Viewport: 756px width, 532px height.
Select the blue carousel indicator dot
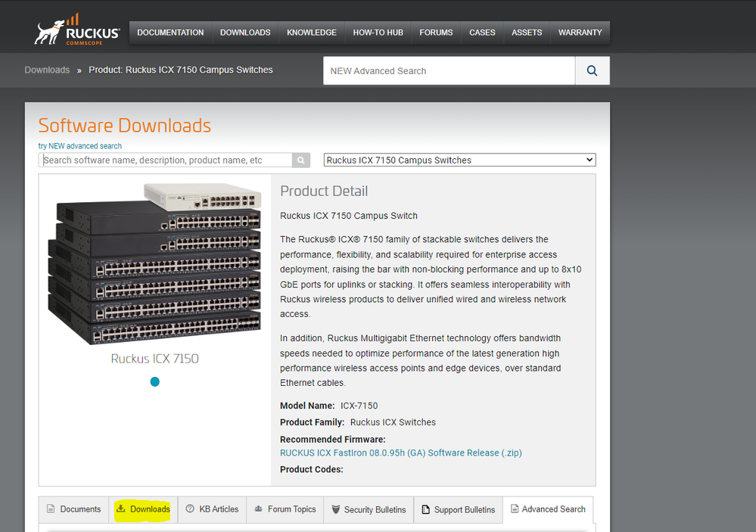point(155,381)
